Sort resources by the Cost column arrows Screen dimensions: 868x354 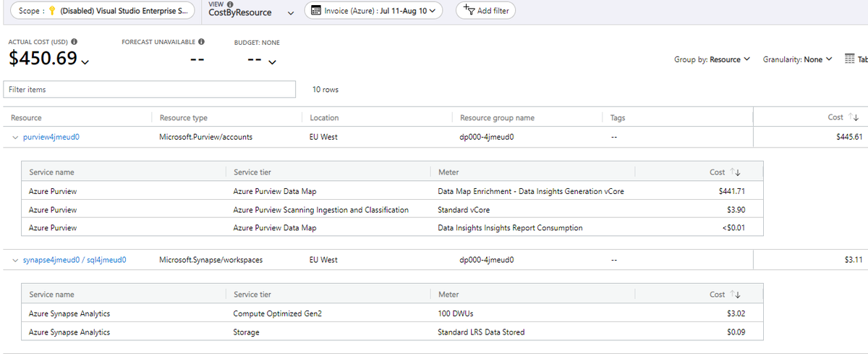click(x=854, y=117)
